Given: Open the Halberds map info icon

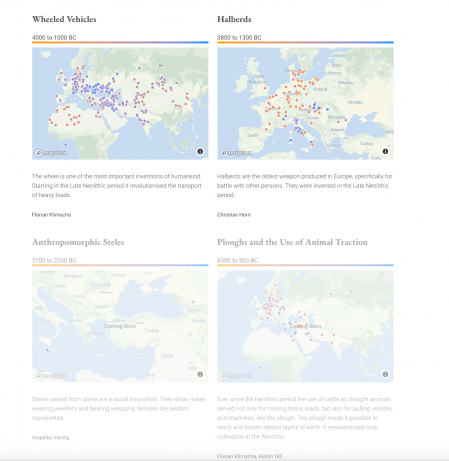Looking at the screenshot, I should click(385, 151).
